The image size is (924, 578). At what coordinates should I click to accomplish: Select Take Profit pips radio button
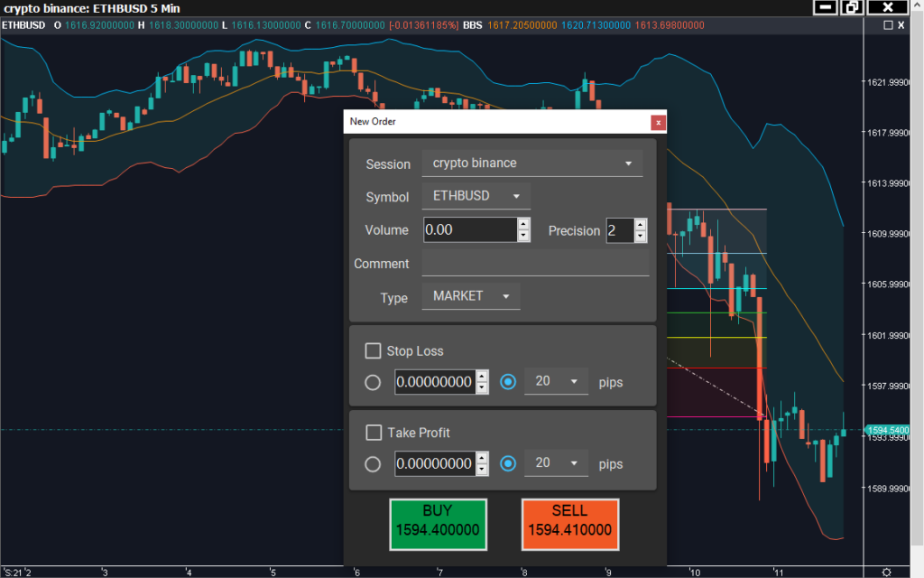(508, 464)
